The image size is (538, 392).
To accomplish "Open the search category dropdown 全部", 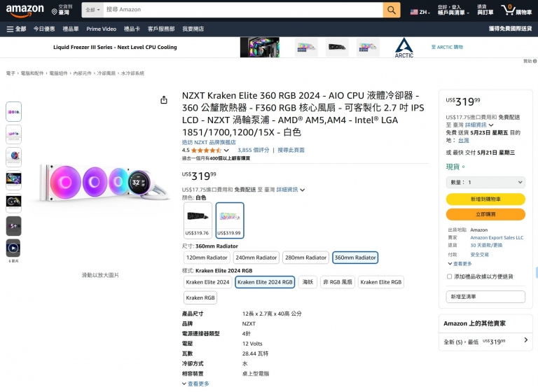I will 92,10.
